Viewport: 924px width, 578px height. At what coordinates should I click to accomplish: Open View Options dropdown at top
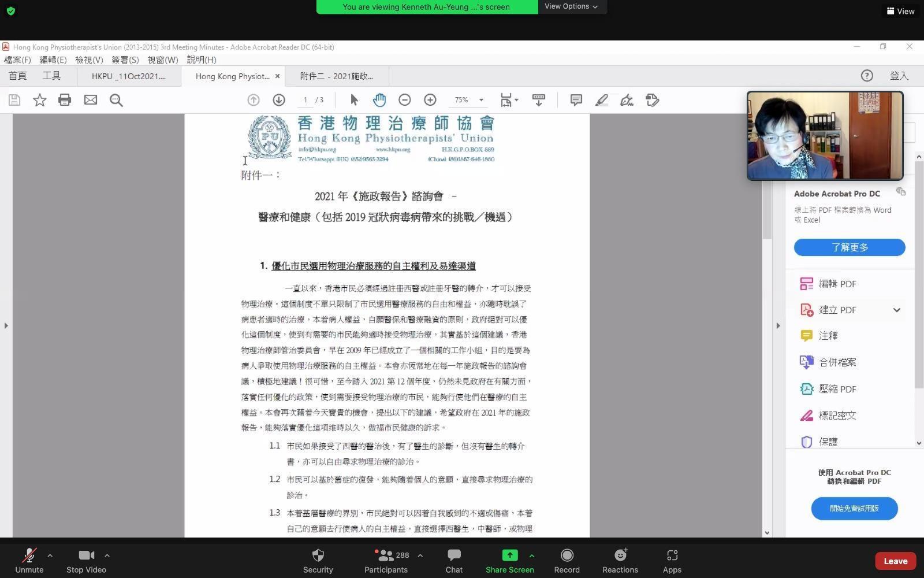tap(572, 6)
